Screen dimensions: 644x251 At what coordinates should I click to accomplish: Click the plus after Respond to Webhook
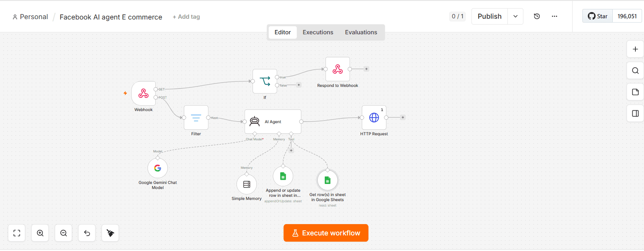click(366, 69)
